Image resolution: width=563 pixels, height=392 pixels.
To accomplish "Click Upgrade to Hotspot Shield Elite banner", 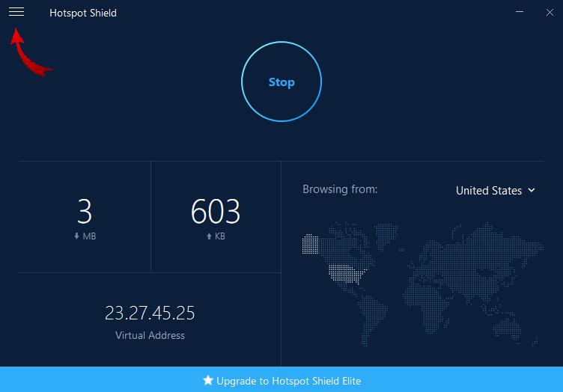I will (x=281, y=379).
